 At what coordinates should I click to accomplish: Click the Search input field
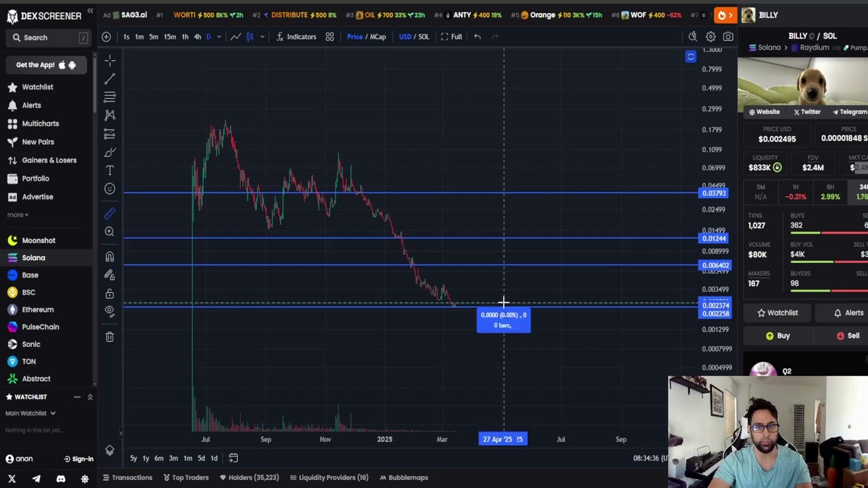(x=48, y=38)
